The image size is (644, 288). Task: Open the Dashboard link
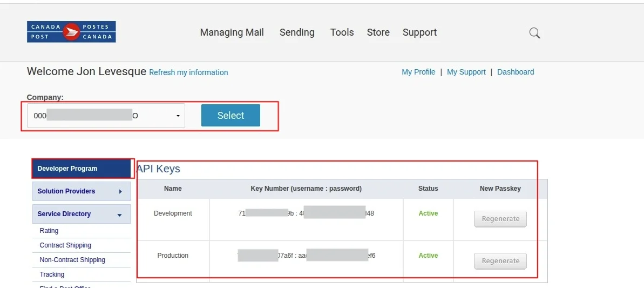[516, 72]
